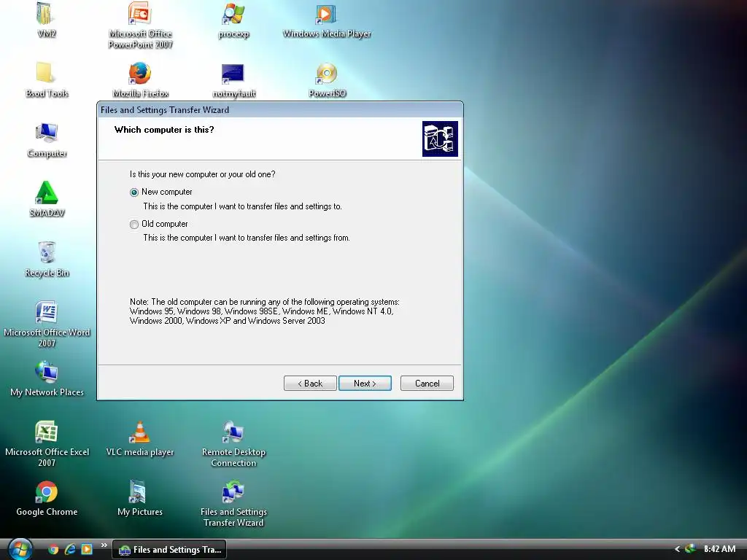This screenshot has width=747, height=560.
Task: Select the Mozilla Firefox desktop icon
Action: (140, 73)
